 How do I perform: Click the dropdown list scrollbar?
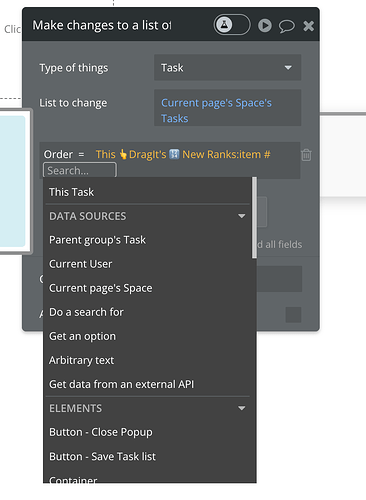pyautogui.click(x=254, y=218)
